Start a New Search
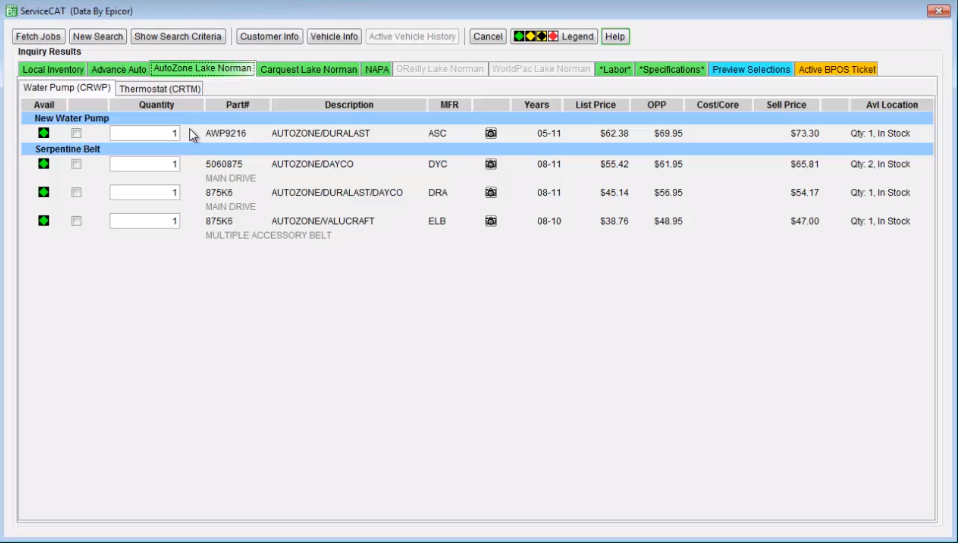This screenshot has width=958, height=544. (x=98, y=37)
